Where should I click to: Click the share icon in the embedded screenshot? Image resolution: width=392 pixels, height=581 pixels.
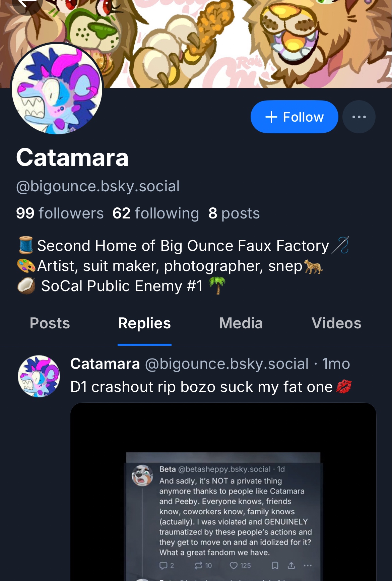point(291,566)
